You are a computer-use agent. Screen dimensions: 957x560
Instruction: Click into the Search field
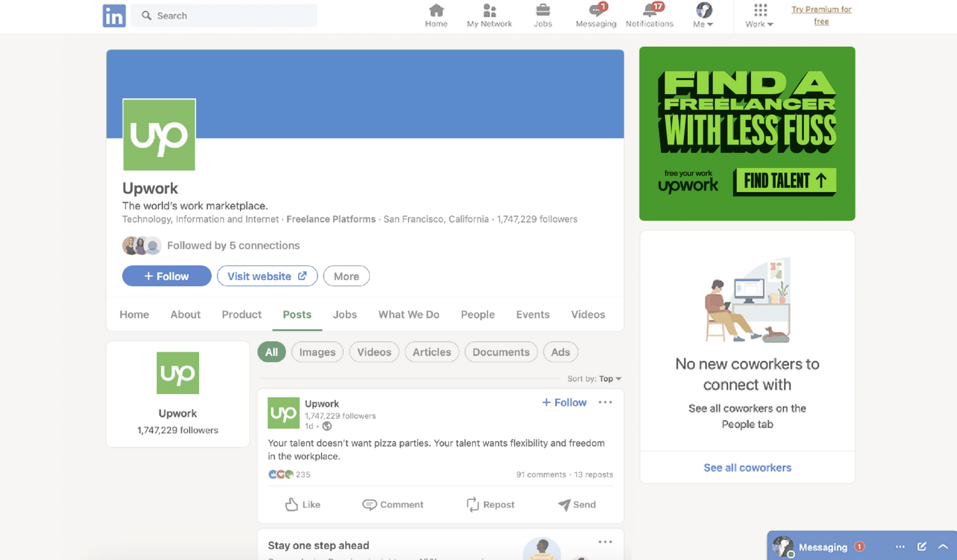tap(224, 15)
